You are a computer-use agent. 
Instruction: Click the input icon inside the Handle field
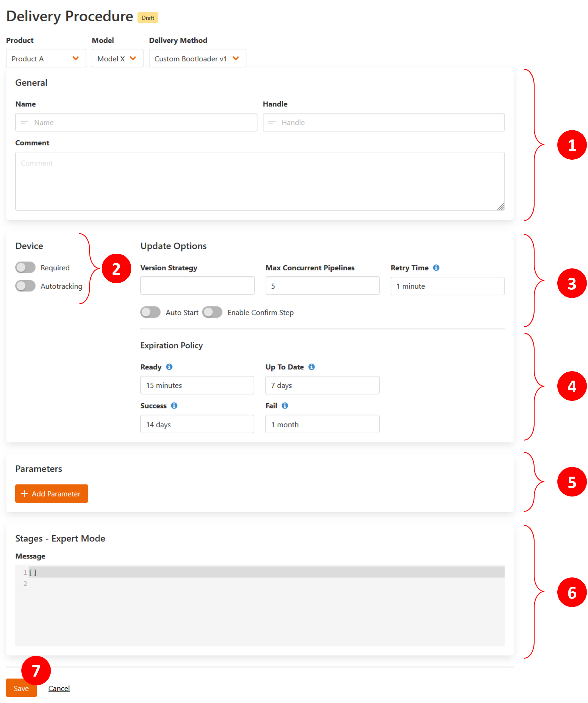(272, 122)
